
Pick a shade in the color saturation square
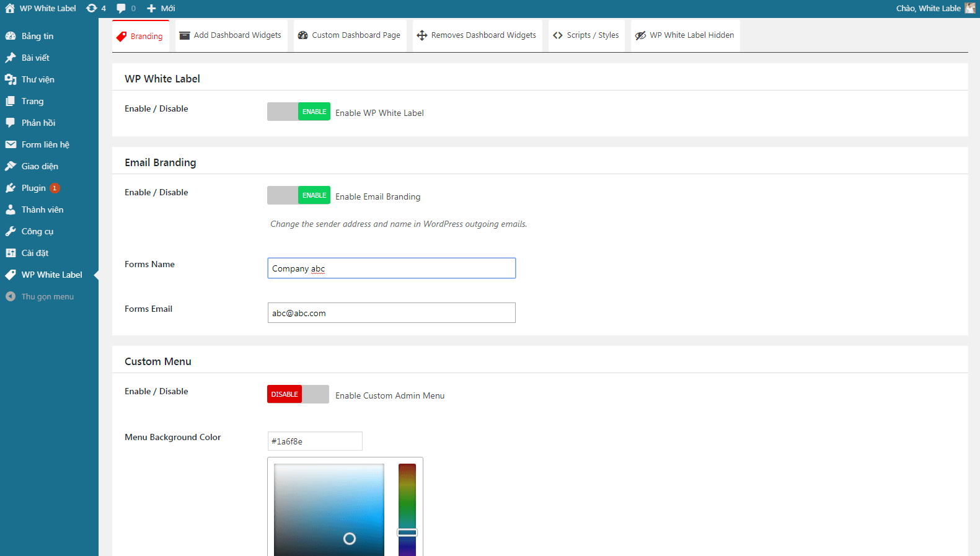tap(329, 510)
